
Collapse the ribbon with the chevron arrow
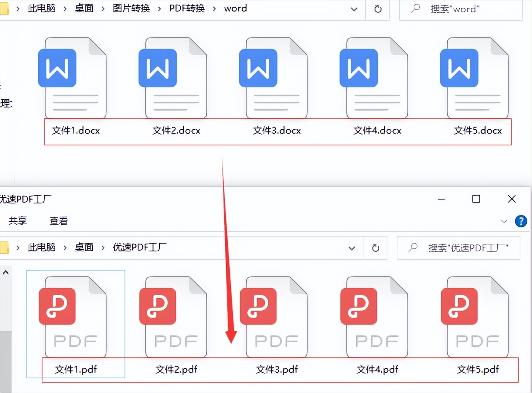coord(504,221)
